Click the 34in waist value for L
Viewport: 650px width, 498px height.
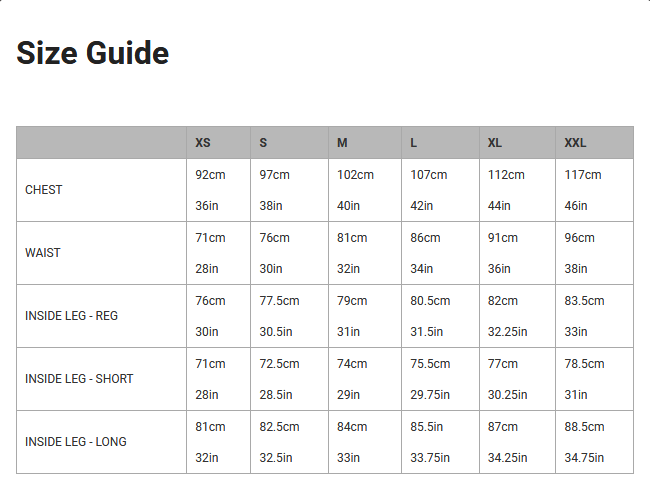pyautogui.click(x=422, y=269)
